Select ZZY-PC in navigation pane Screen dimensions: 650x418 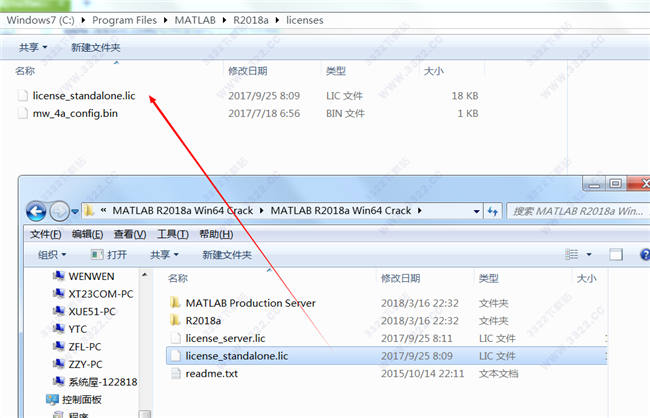coord(85,364)
